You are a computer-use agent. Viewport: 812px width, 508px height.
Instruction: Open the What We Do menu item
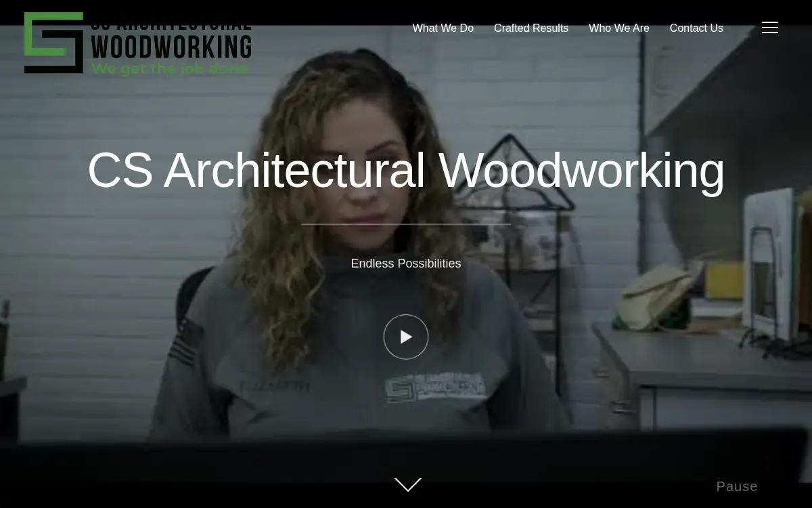coord(443,28)
